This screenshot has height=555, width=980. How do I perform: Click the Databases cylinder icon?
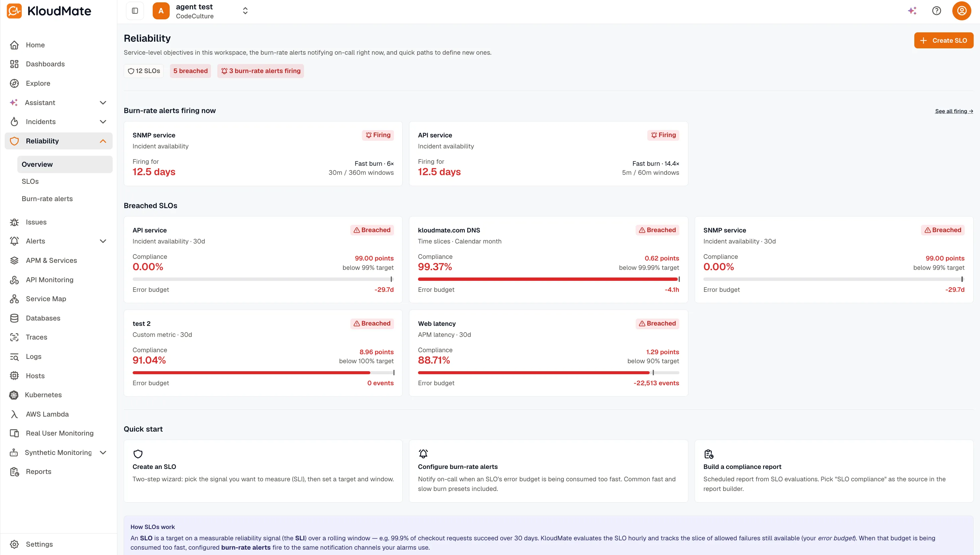pos(14,318)
